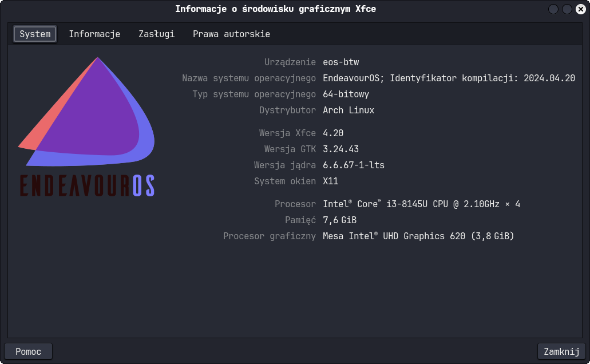Click the maximize circle button in title bar
Screen dimensions: 590x364
[567, 9]
